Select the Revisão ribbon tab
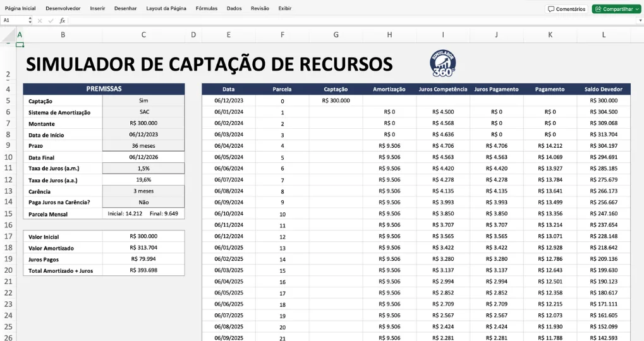 click(260, 8)
